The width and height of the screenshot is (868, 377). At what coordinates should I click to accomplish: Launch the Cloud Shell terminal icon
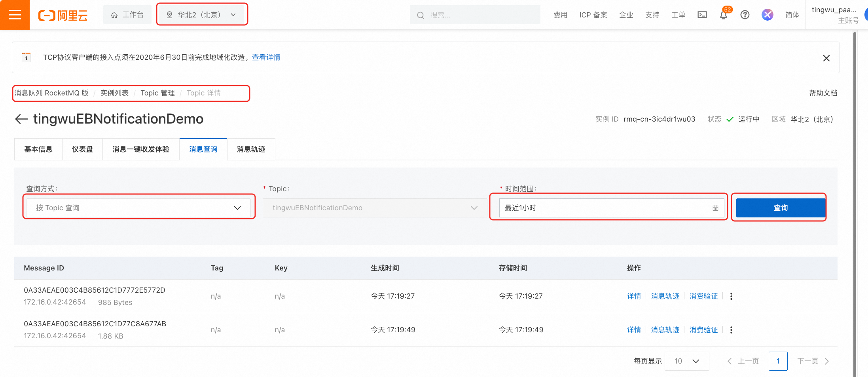pyautogui.click(x=702, y=15)
